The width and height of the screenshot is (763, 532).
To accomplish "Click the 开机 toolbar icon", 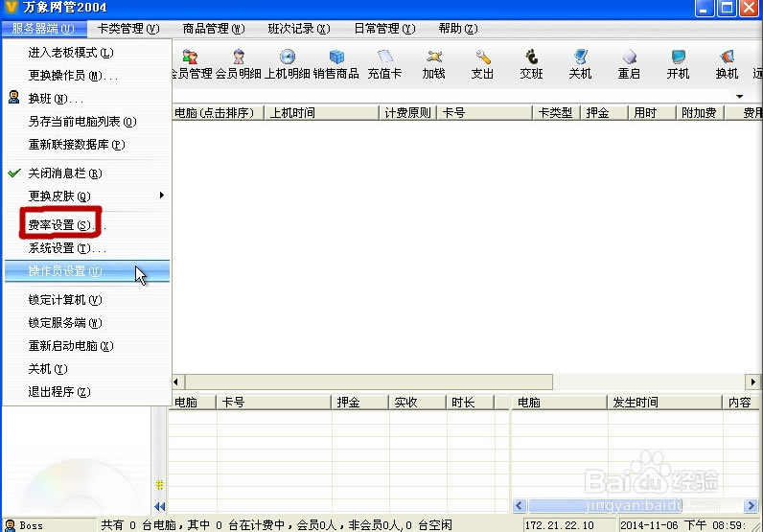I will tap(678, 63).
